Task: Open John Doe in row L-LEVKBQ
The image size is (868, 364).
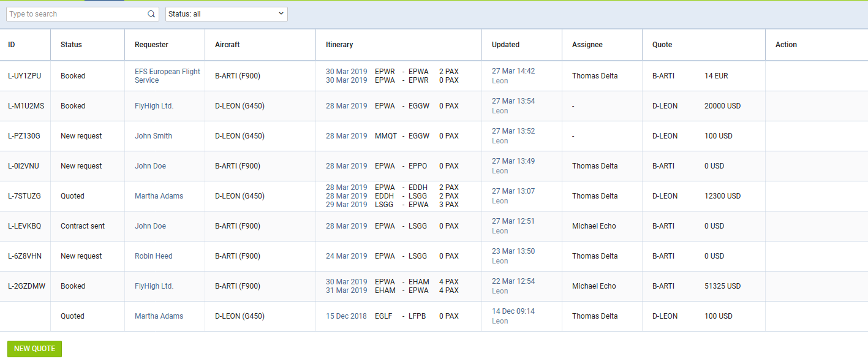Action: pyautogui.click(x=150, y=226)
